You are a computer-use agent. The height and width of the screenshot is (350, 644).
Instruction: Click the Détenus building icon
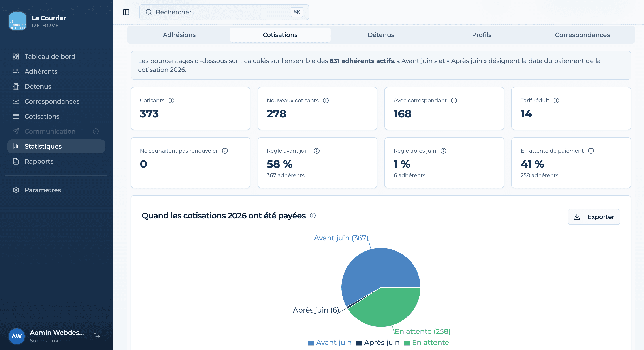tap(16, 86)
